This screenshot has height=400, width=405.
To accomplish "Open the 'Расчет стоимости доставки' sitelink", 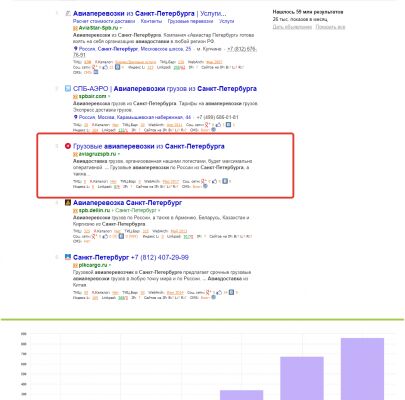I will click(104, 21).
